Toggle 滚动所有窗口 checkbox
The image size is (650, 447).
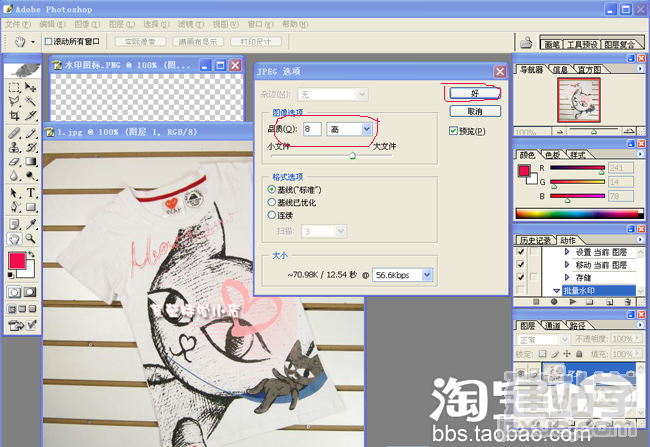click(x=49, y=41)
